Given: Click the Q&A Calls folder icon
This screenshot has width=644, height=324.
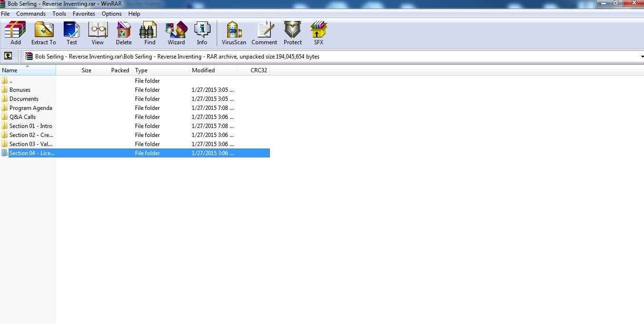Looking at the screenshot, I should click(5, 117).
